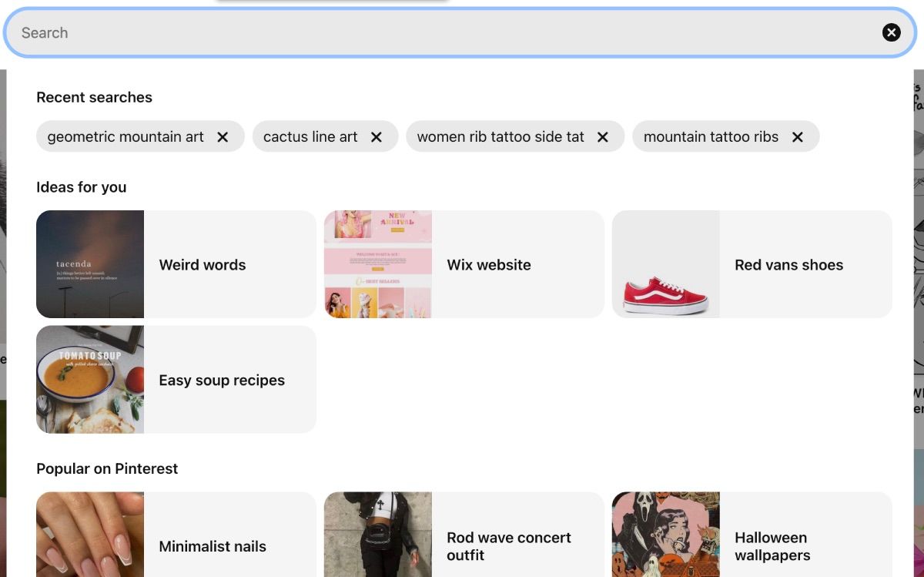Remove the "cactus line art" recent search
924x577 pixels.
pyautogui.click(x=377, y=136)
